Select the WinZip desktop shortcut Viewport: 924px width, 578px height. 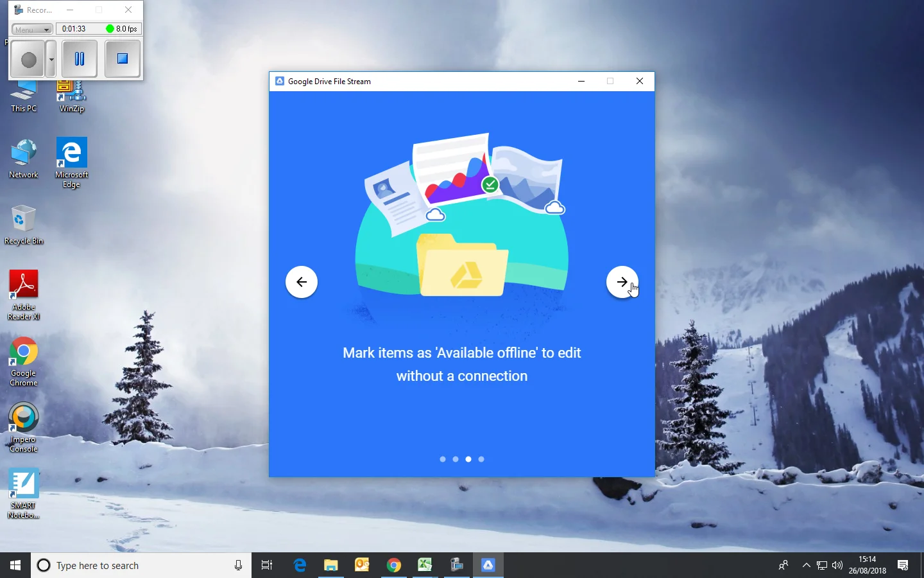point(72,97)
